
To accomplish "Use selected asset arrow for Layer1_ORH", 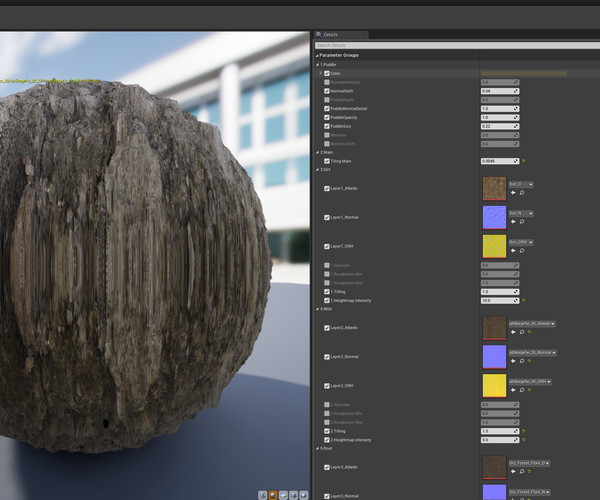I will [513, 251].
